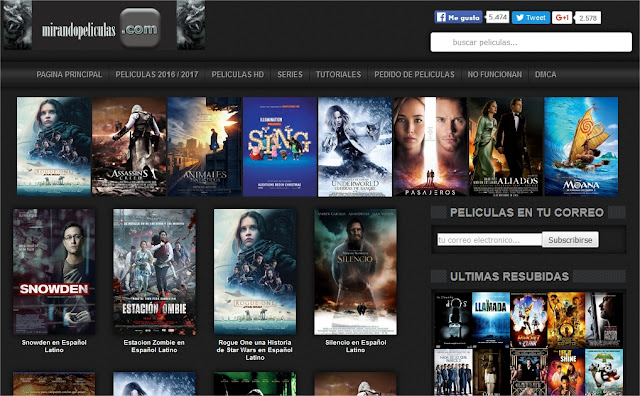Select the Sing poster in banner
The image size is (640, 396).
pos(280,147)
